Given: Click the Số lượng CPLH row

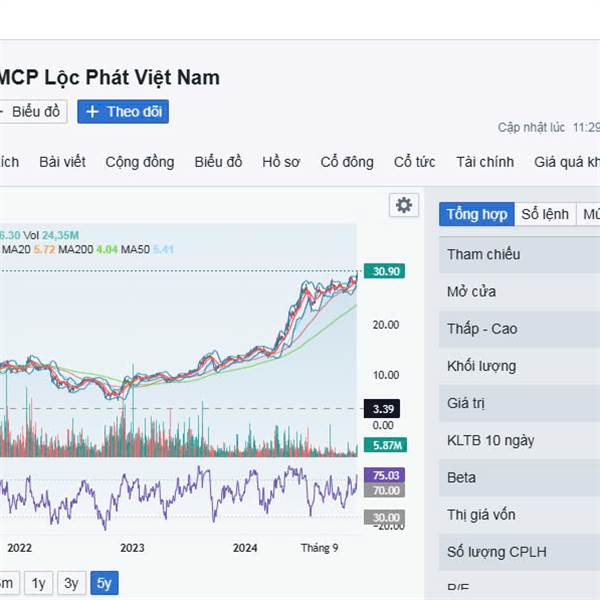Looking at the screenshot, I should tap(519, 551).
